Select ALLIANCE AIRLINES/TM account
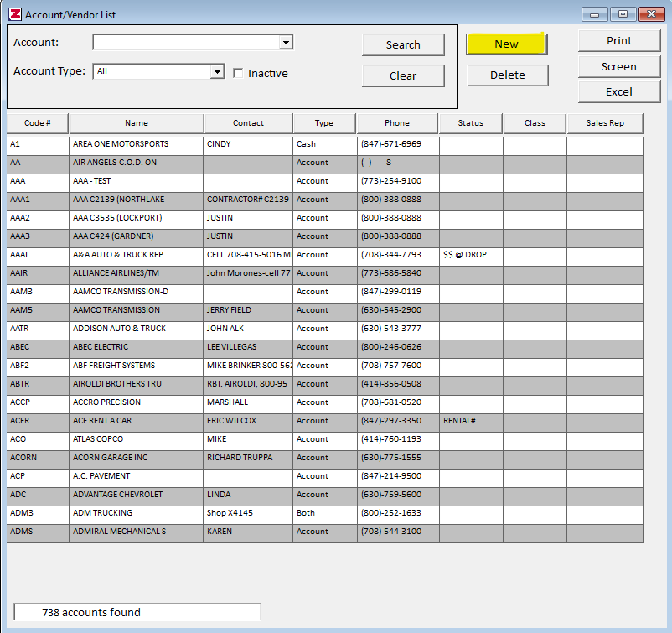This screenshot has height=633, width=672. pos(325,275)
